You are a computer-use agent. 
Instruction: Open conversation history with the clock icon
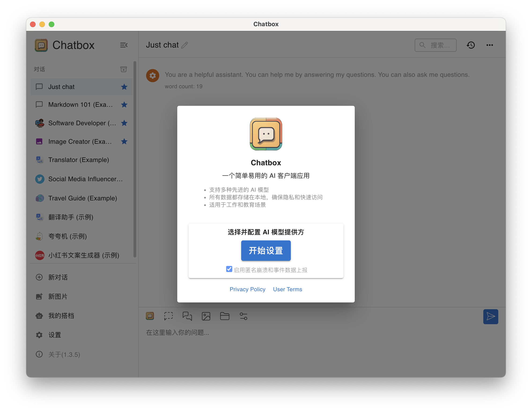point(471,45)
